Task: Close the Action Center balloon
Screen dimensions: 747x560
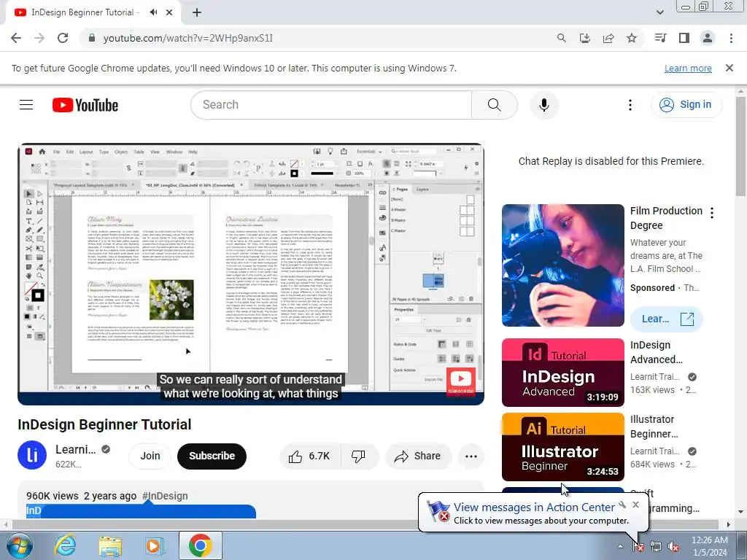Action: [635, 505]
